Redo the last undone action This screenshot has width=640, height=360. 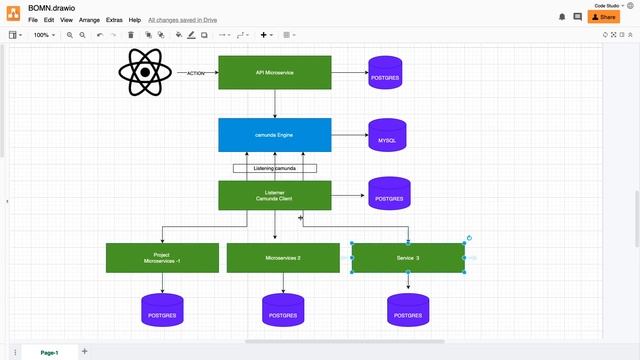(x=113, y=35)
